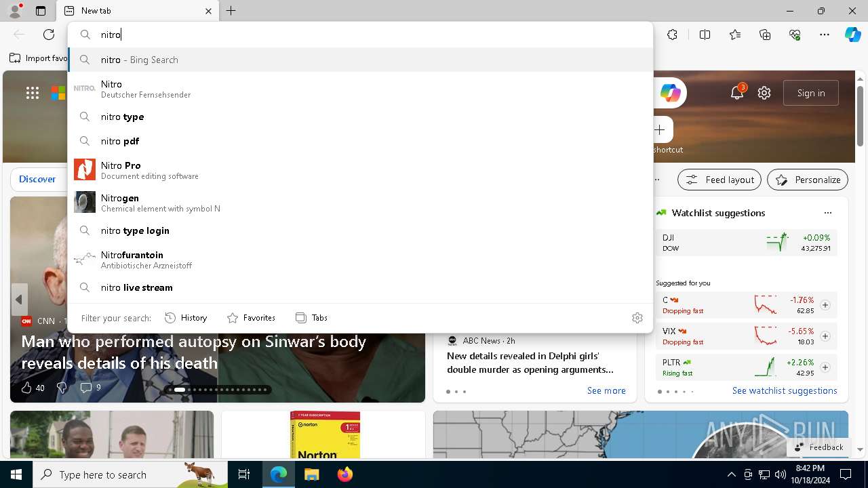868x488 pixels.
Task: Open a new tab with plus icon
Action: [231, 11]
